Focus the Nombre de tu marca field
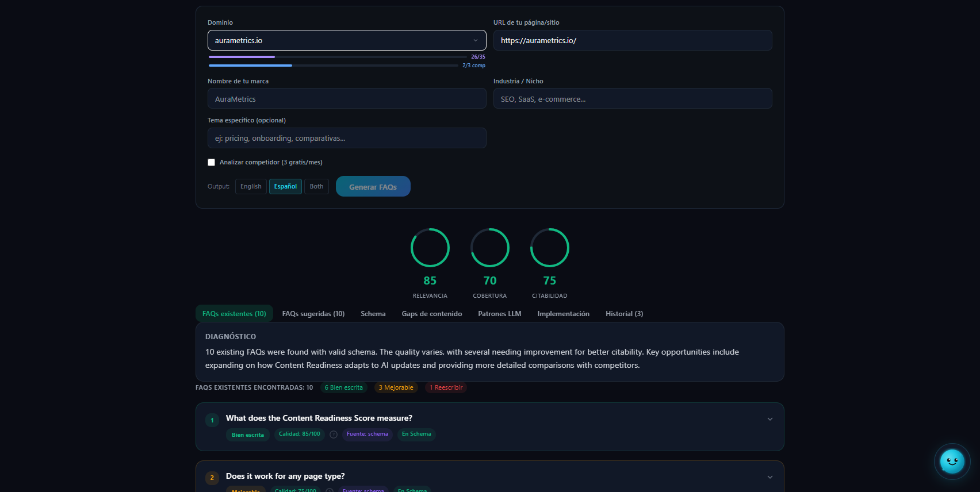The height and width of the screenshot is (492, 980). click(347, 99)
